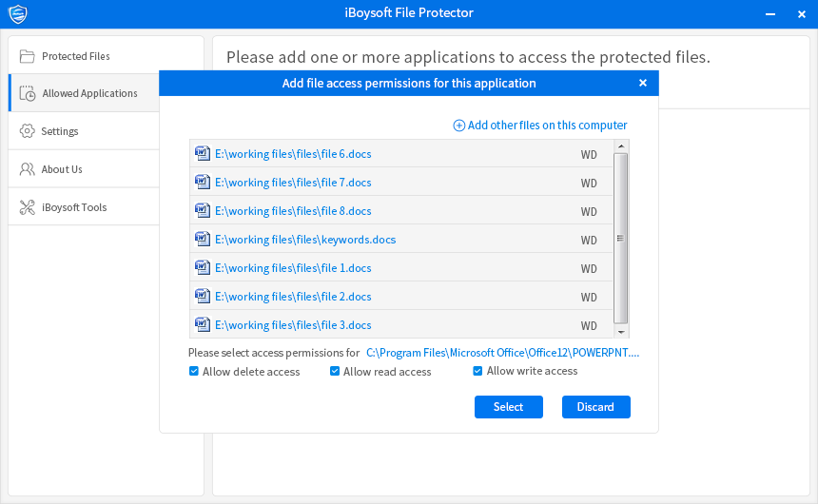Toggle Allow read access checkbox
818x504 pixels.
pyautogui.click(x=335, y=372)
